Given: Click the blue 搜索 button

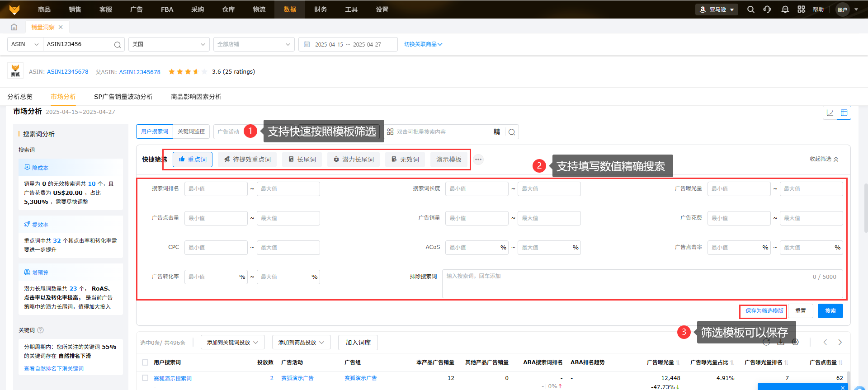Looking at the screenshot, I should point(830,311).
